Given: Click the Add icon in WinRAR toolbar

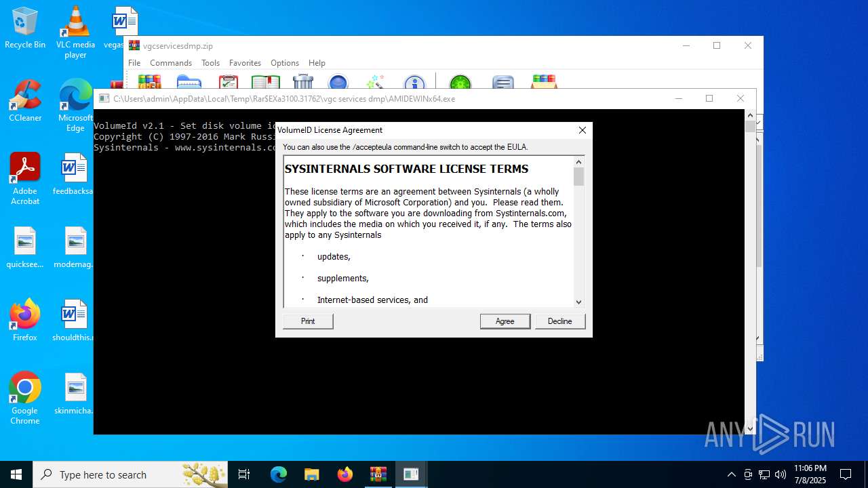Looking at the screenshot, I should [x=149, y=81].
